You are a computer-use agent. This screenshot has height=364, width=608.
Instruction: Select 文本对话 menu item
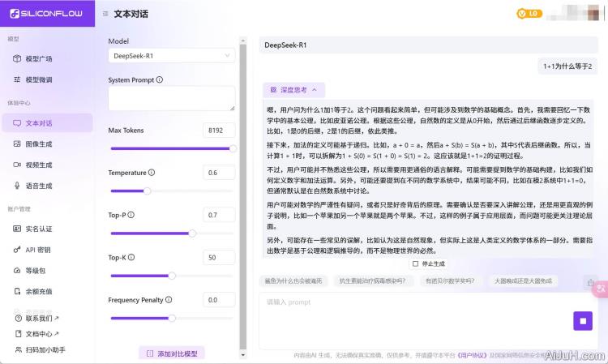pos(38,123)
